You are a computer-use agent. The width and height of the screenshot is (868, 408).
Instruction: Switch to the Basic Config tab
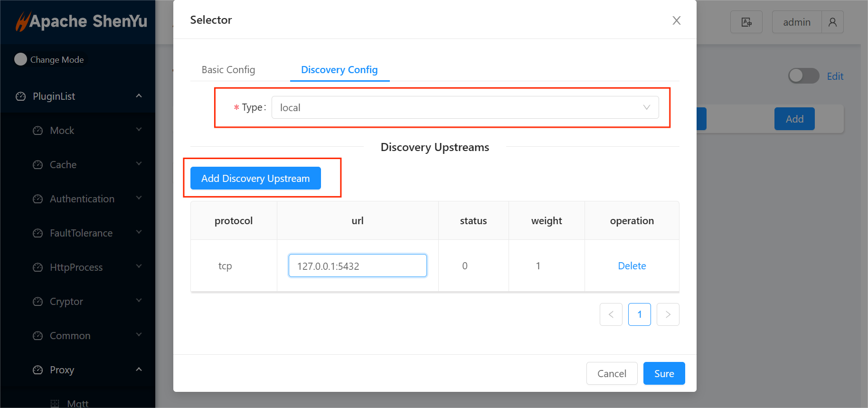(x=228, y=70)
